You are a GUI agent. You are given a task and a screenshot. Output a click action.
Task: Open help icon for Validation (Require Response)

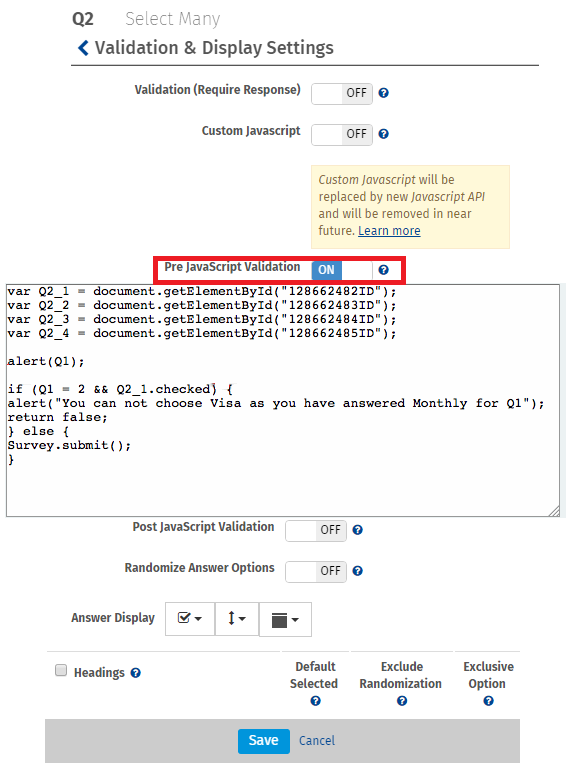pyautogui.click(x=383, y=93)
